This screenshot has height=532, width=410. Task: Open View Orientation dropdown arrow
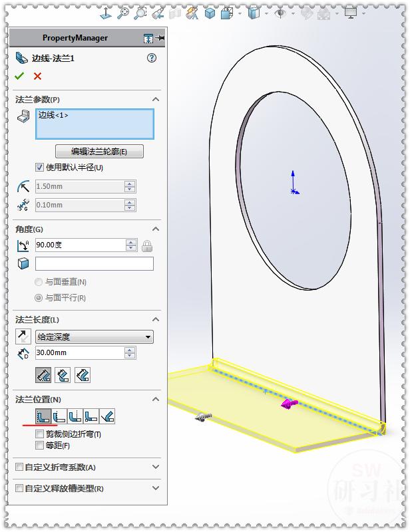point(240,13)
